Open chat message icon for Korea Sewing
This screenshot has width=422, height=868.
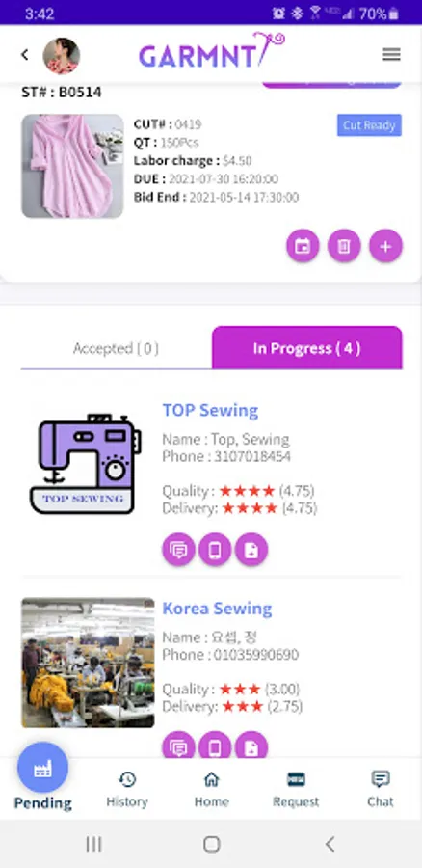(x=178, y=746)
